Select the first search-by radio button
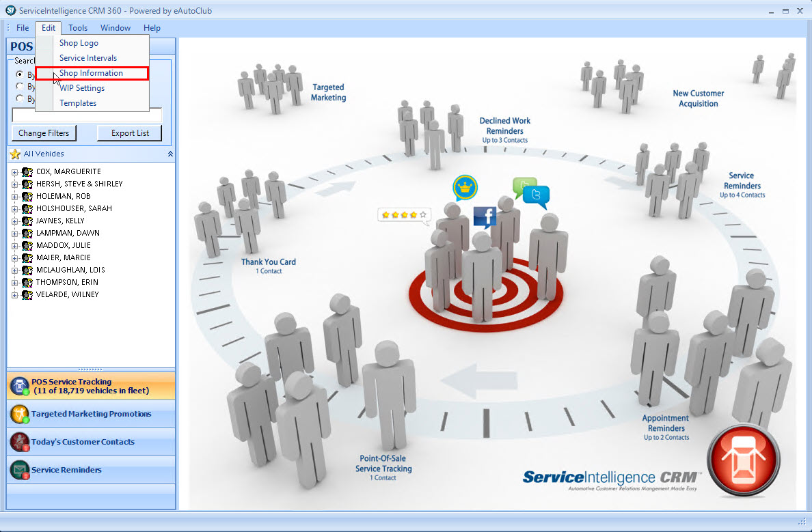 point(20,74)
